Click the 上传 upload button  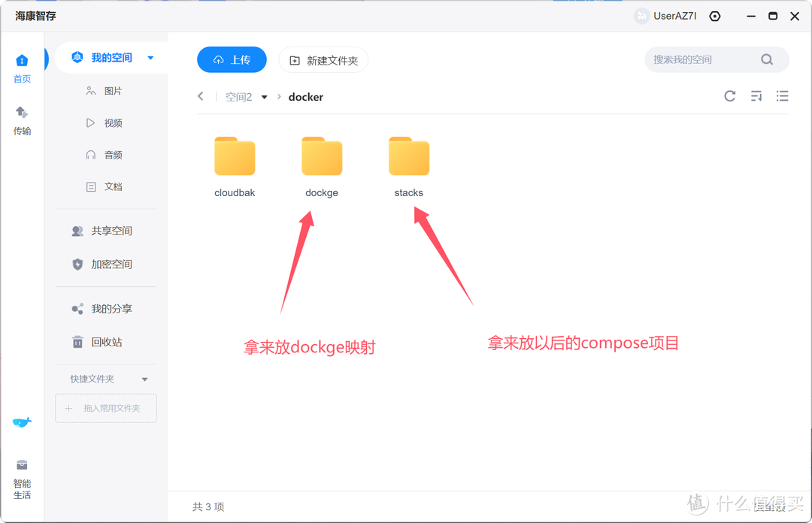232,59
